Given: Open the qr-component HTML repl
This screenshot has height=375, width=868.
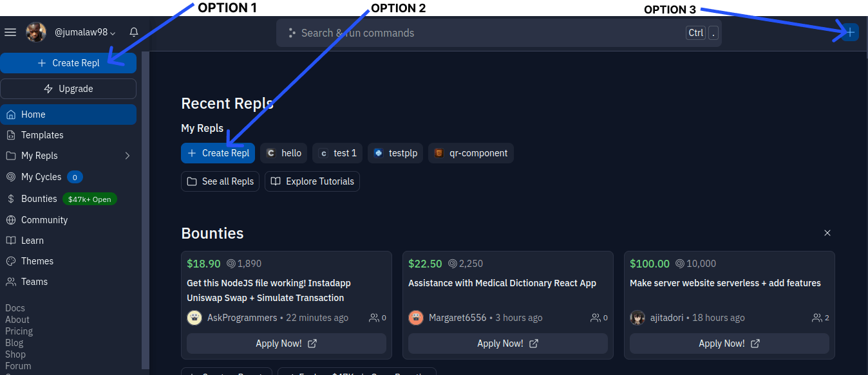Looking at the screenshot, I should (471, 153).
